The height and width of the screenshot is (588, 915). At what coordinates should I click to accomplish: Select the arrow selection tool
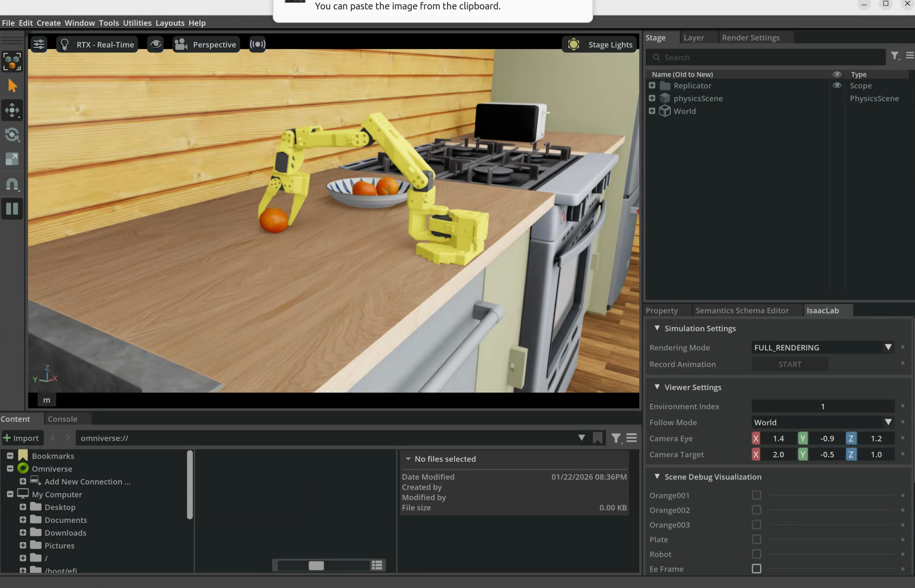click(12, 86)
